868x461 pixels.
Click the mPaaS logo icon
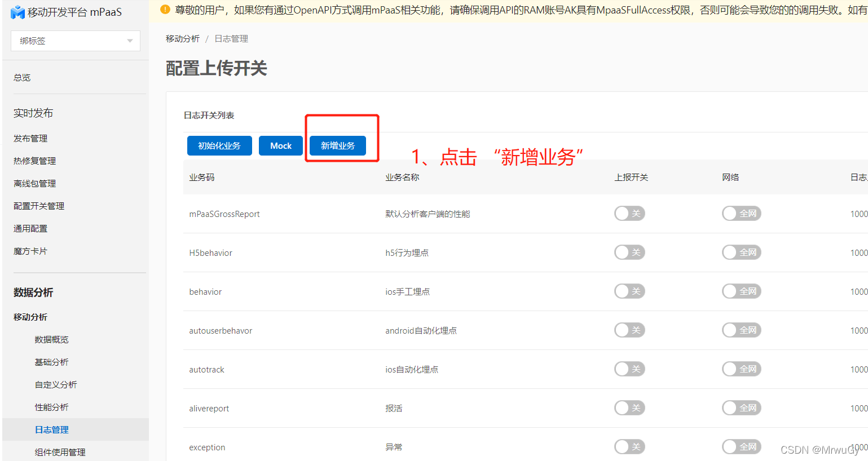coord(17,12)
